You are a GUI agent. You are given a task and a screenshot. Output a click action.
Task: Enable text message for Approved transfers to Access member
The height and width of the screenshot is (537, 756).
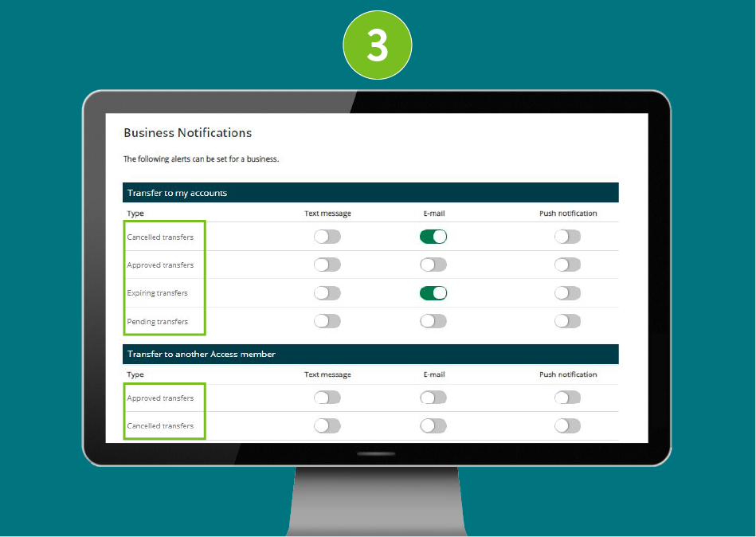pyautogui.click(x=327, y=398)
